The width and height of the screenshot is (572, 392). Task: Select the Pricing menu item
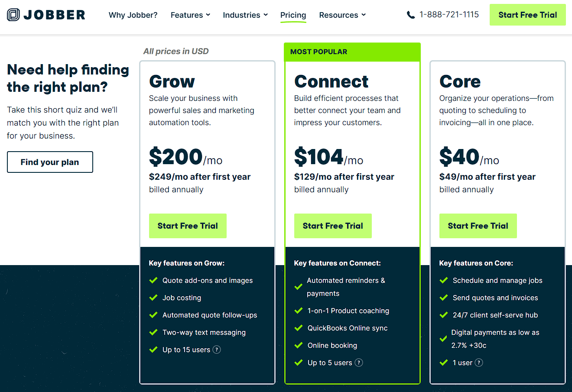point(293,15)
